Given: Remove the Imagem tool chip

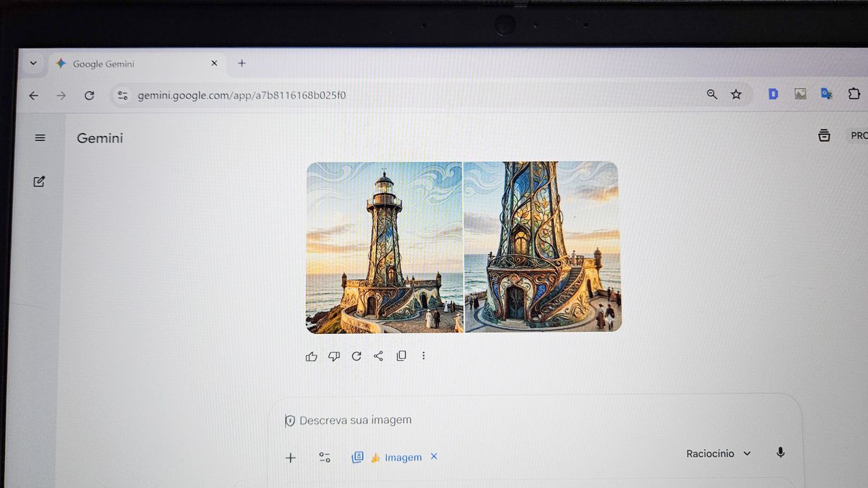Looking at the screenshot, I should tap(434, 456).
